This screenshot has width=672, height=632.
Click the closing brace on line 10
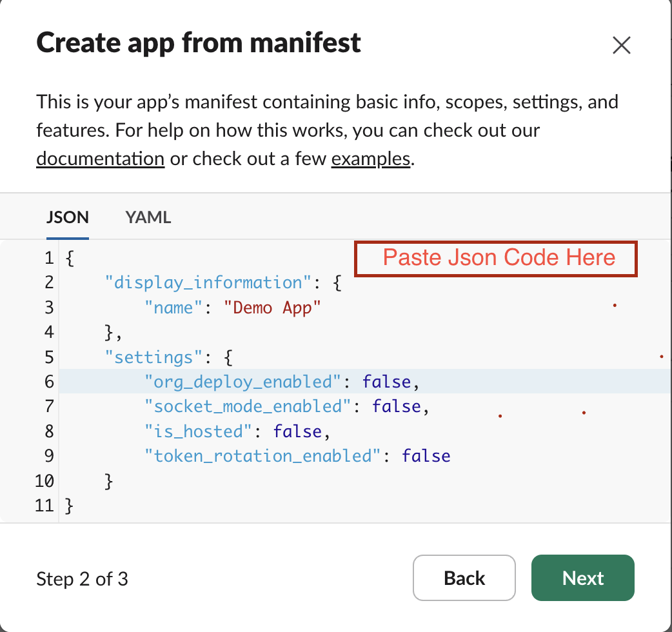(109, 481)
